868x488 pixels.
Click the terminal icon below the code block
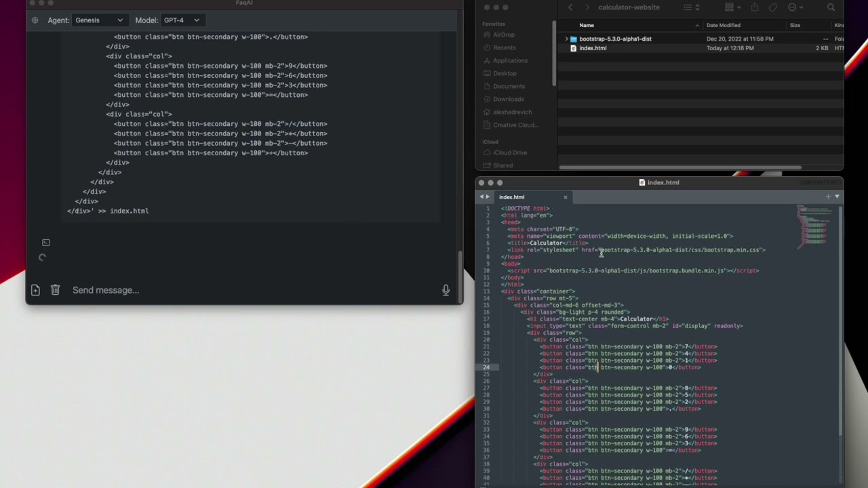46,243
